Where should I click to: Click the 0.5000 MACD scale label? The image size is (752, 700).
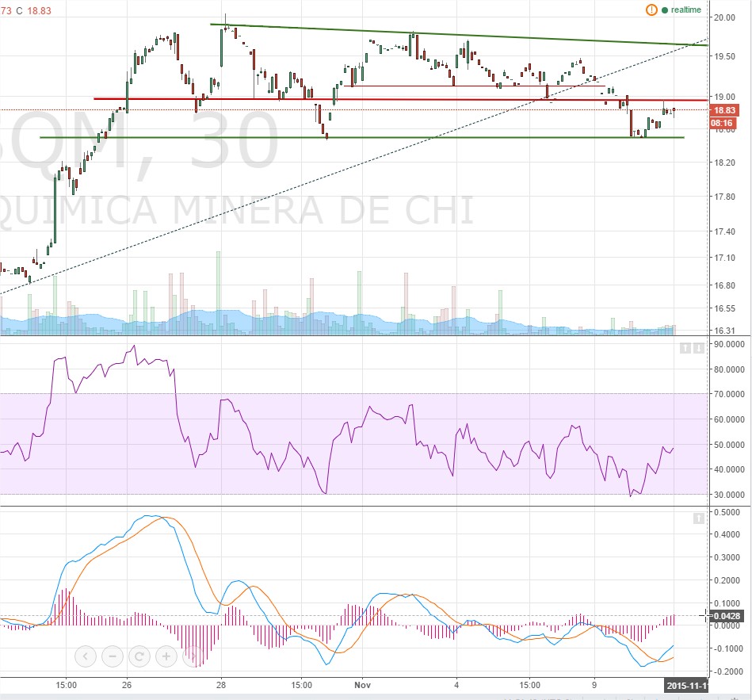point(727,512)
